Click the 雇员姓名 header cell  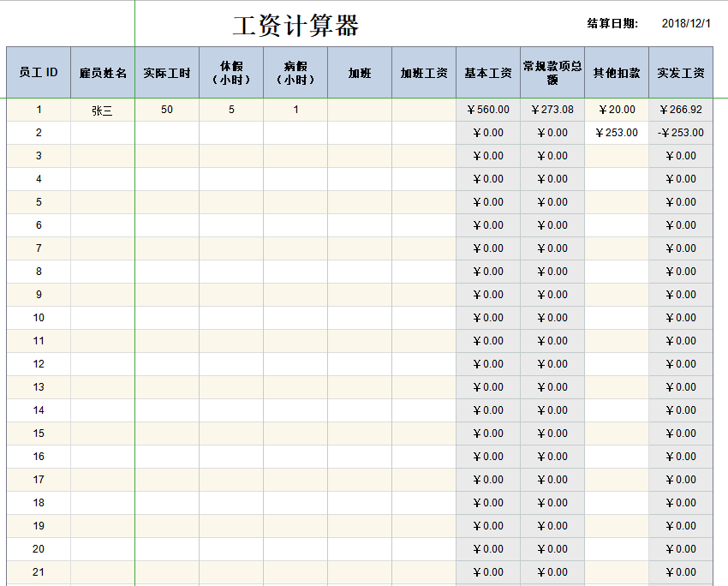coord(103,73)
